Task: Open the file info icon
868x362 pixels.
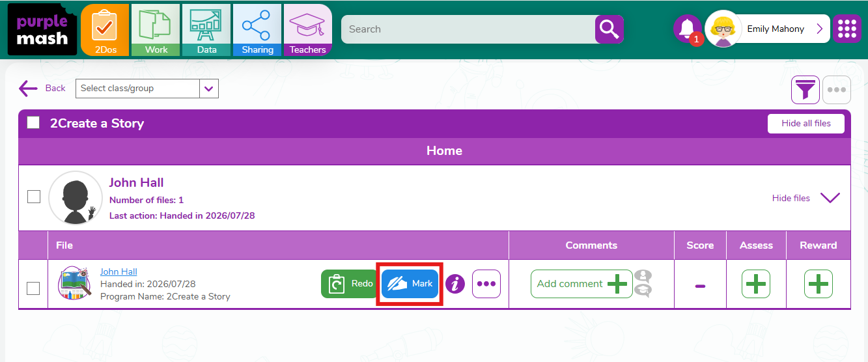Action: 455,284
